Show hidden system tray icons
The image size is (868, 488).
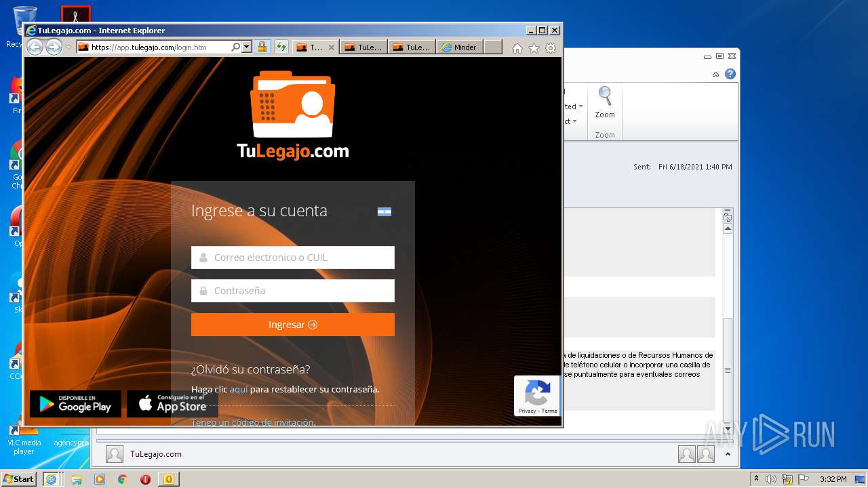tap(757, 479)
